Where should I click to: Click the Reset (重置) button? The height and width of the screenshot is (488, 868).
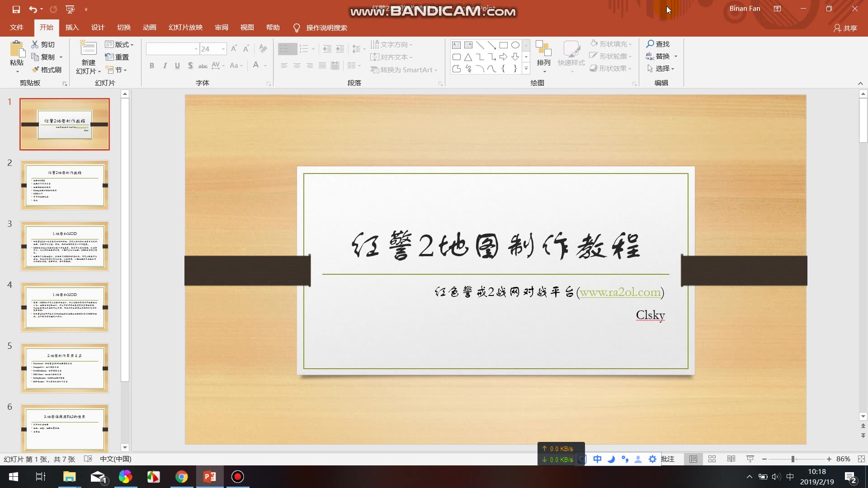pyautogui.click(x=117, y=57)
